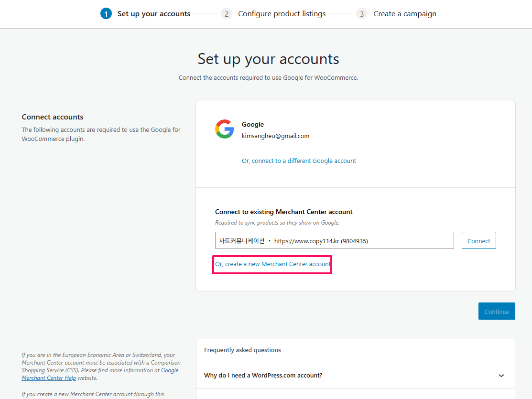Click the "Set up your accounts" step label

[153, 13]
